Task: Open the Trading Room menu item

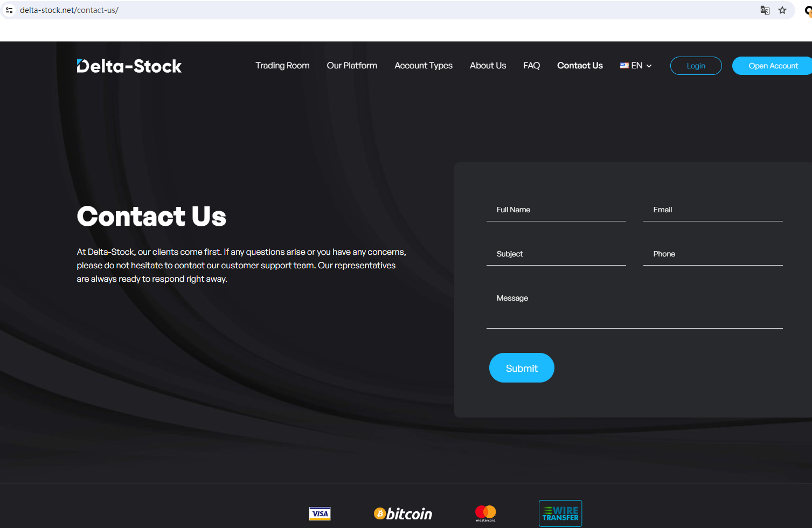Action: pos(282,66)
